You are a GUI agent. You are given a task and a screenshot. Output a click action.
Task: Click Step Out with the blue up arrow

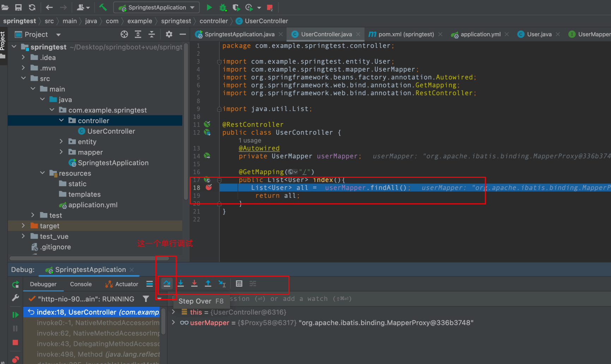(x=208, y=284)
